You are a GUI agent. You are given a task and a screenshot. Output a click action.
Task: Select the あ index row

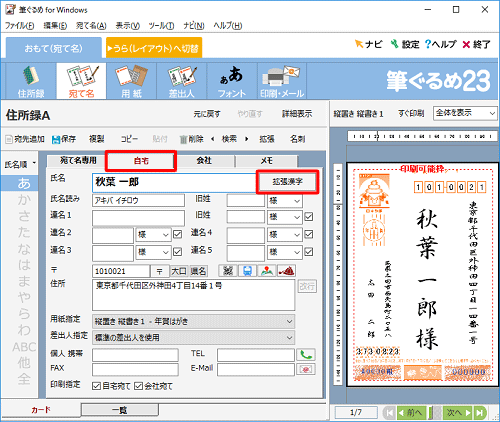19,183
